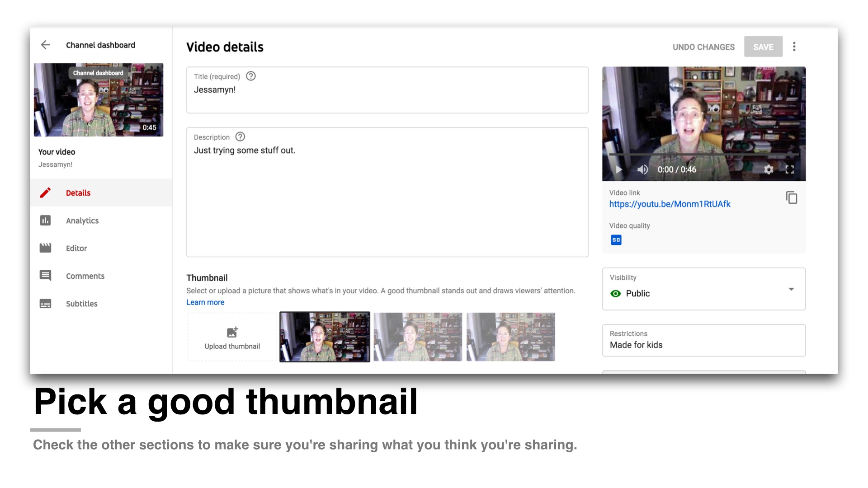Click the upload thumbnail icon

[232, 333]
